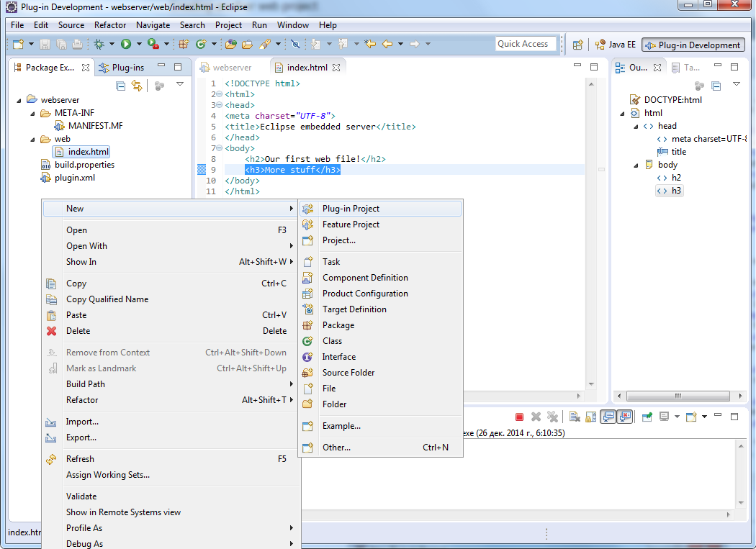Close the Outline view tab

click(x=657, y=68)
